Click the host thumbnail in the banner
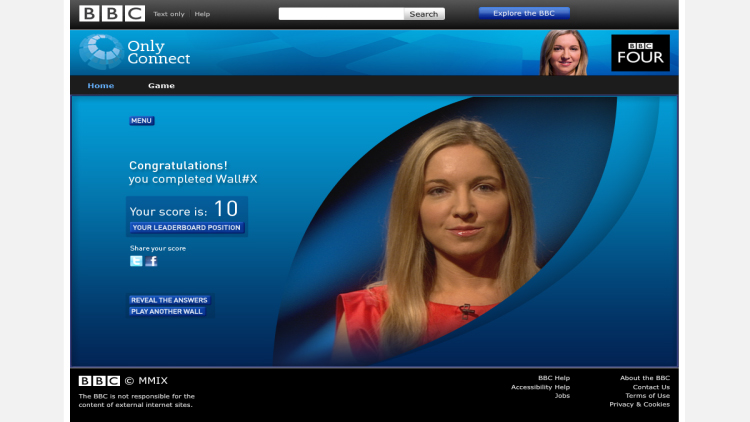Image resolution: width=750 pixels, height=422 pixels. (x=564, y=53)
